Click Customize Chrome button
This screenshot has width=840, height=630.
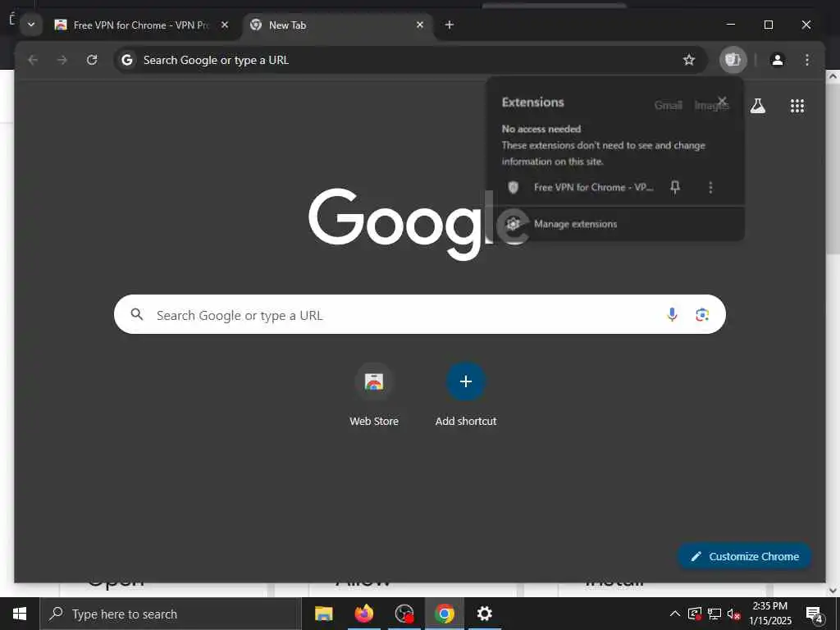(x=745, y=556)
